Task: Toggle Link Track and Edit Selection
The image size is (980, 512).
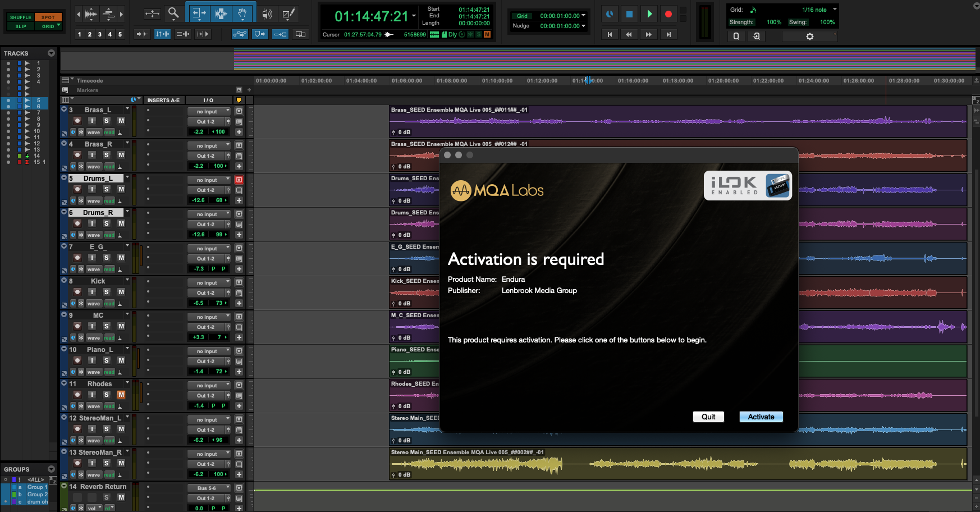Action: point(183,34)
